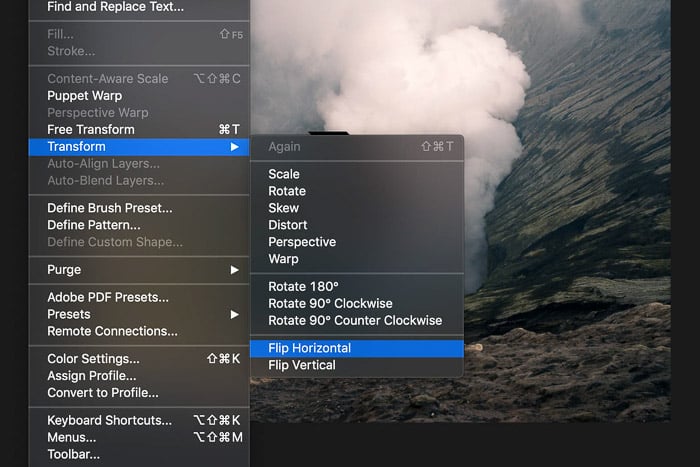Image resolution: width=700 pixels, height=467 pixels.
Task: Open the Transform submenu entry
Action: click(139, 147)
